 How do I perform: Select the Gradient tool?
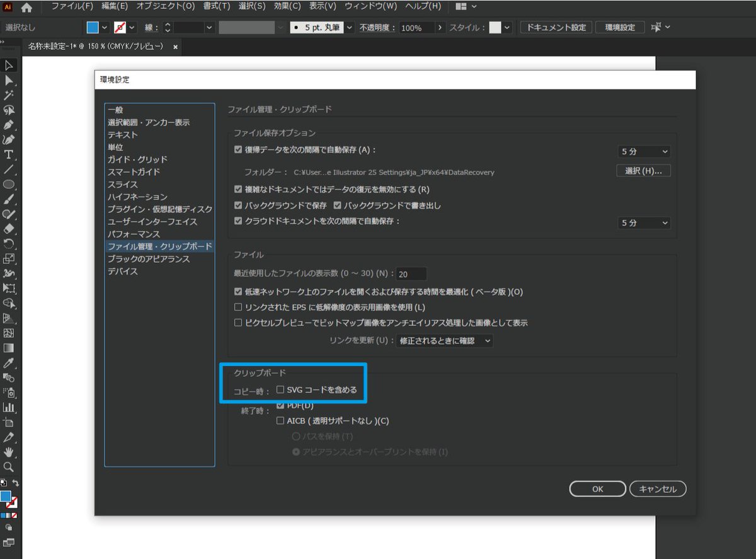click(x=9, y=348)
